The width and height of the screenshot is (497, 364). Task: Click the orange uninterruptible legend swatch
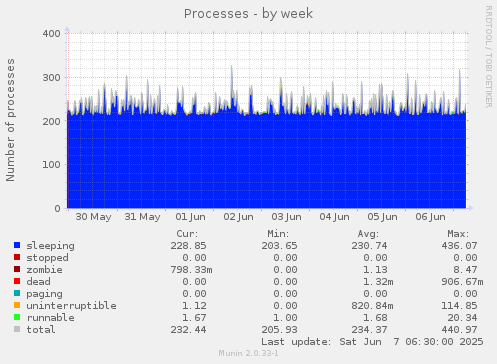pos(17,305)
